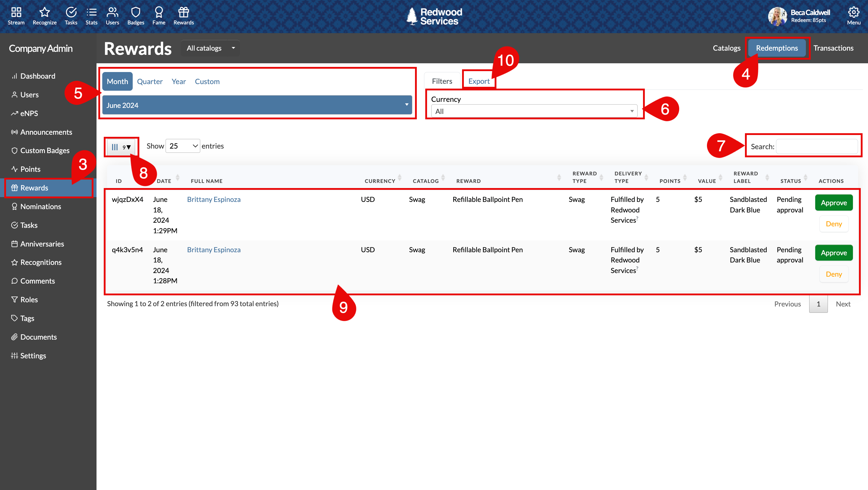Open the Fame ribbon icon
The height and width of the screenshot is (490, 868).
click(x=159, y=16)
